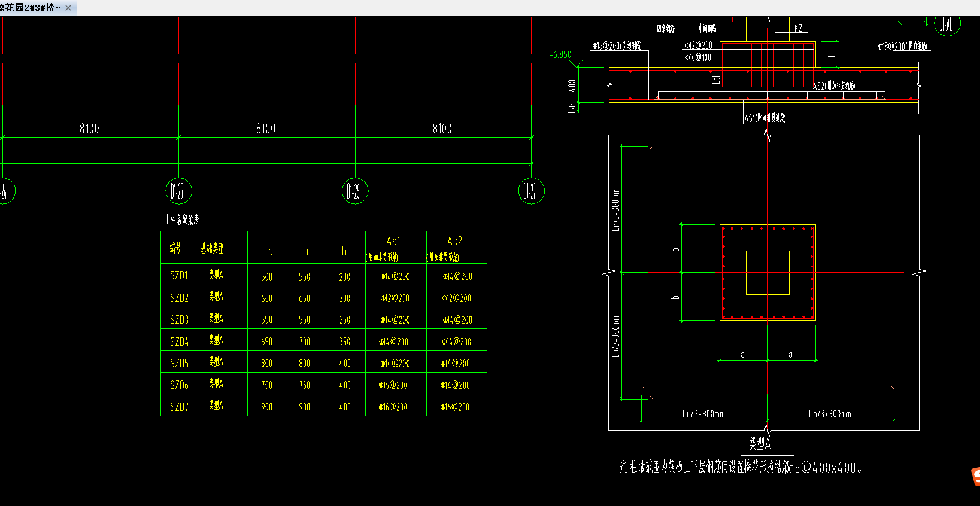Select 8100 dimension between axes D1-26 and D1-27
Viewport: 980px width, 506px height.
(442, 129)
